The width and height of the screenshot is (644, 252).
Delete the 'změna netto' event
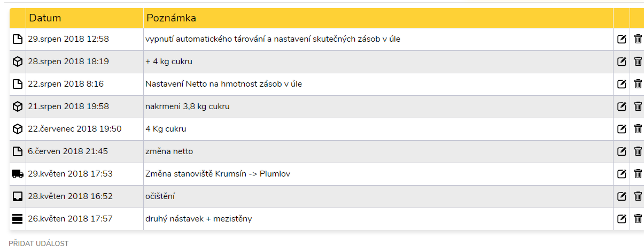(x=638, y=151)
